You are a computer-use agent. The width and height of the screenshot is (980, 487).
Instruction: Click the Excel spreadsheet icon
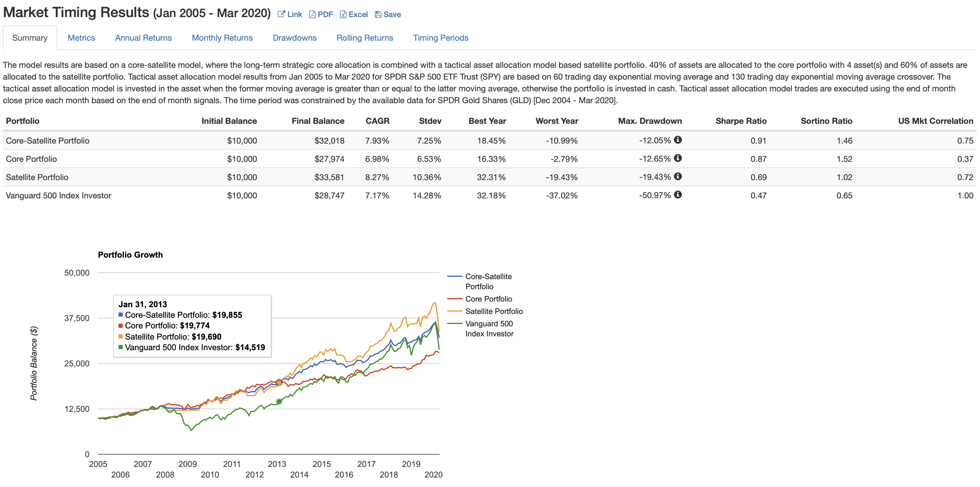point(344,14)
